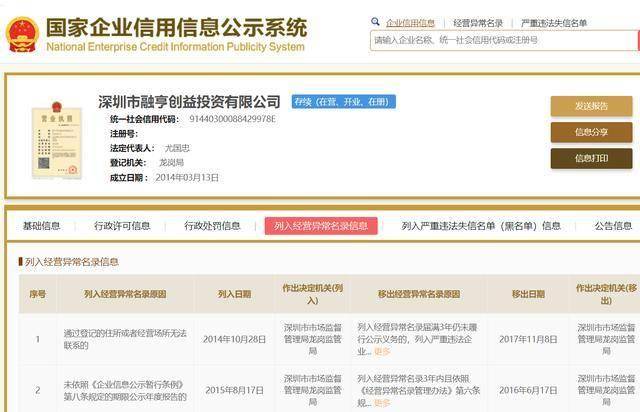Image resolution: width=640 pixels, height=412 pixels.
Task: Click 更多 link in table row 1
Action: pyautogui.click(x=382, y=351)
